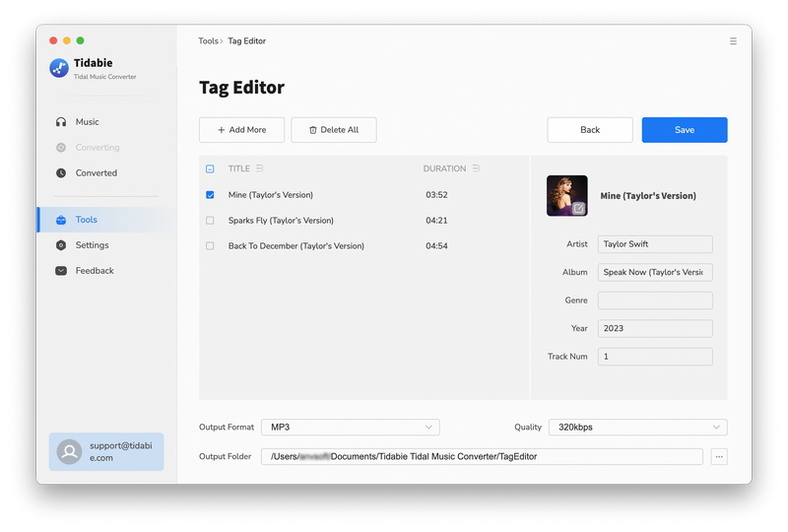788x532 pixels.
Task: Toggle the select-all checkbox in header
Action: [210, 168]
